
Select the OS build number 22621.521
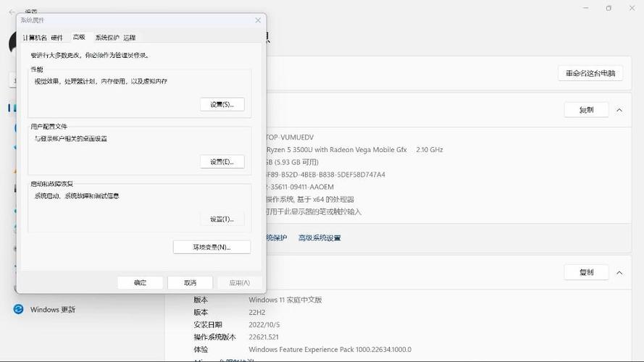(x=264, y=337)
